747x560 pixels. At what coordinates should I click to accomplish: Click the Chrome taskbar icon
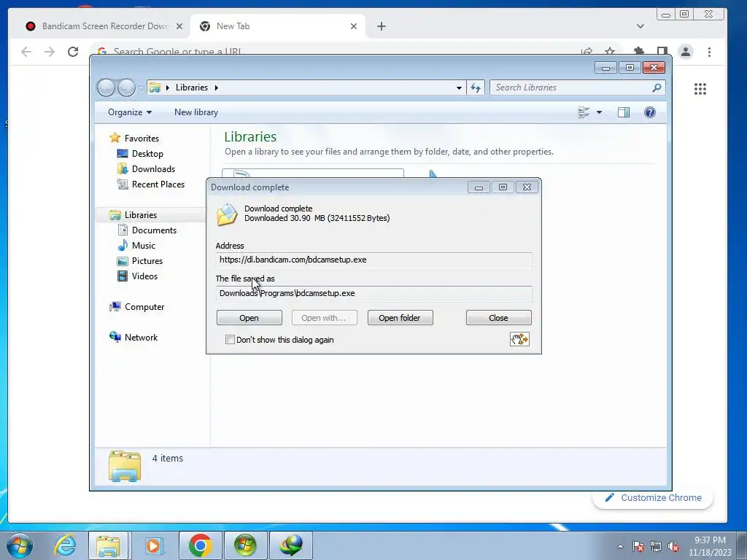click(x=200, y=545)
